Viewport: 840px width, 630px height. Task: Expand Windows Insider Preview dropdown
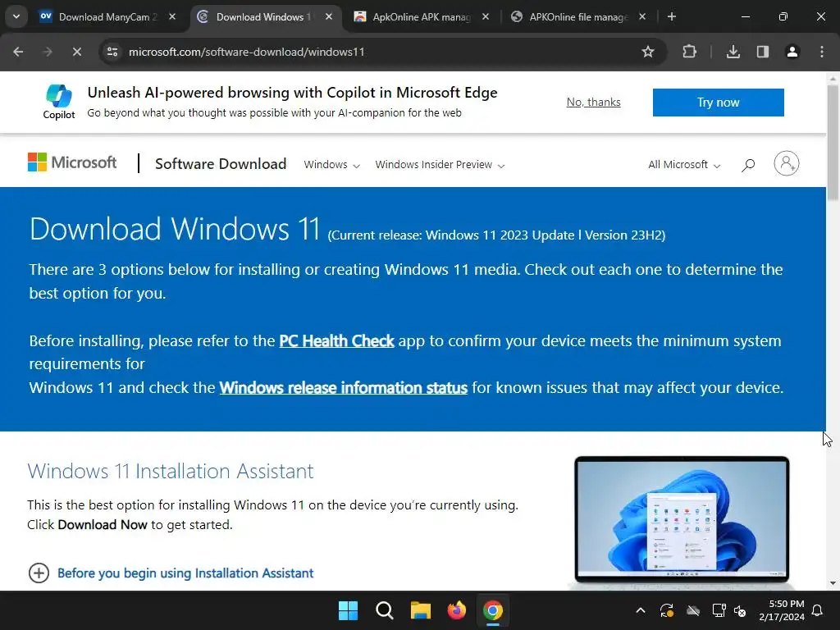click(x=440, y=165)
